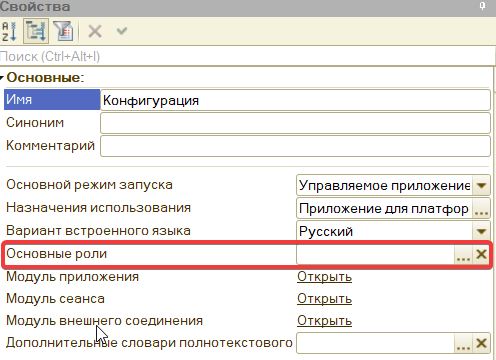Image resolution: width=496 pixels, height=360 pixels.
Task: Click the Комментарий input field
Action: pos(295,146)
